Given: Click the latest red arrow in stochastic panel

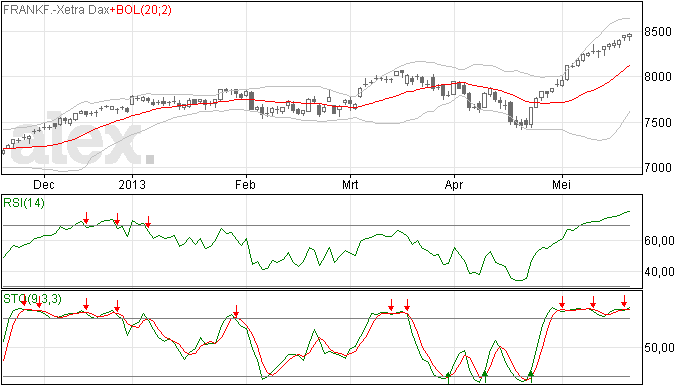Looking at the screenshot, I should [624, 301].
